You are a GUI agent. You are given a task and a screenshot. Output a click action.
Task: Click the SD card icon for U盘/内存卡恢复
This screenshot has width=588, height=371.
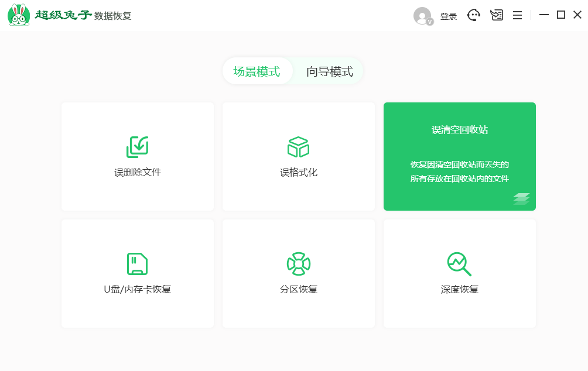coord(137,263)
